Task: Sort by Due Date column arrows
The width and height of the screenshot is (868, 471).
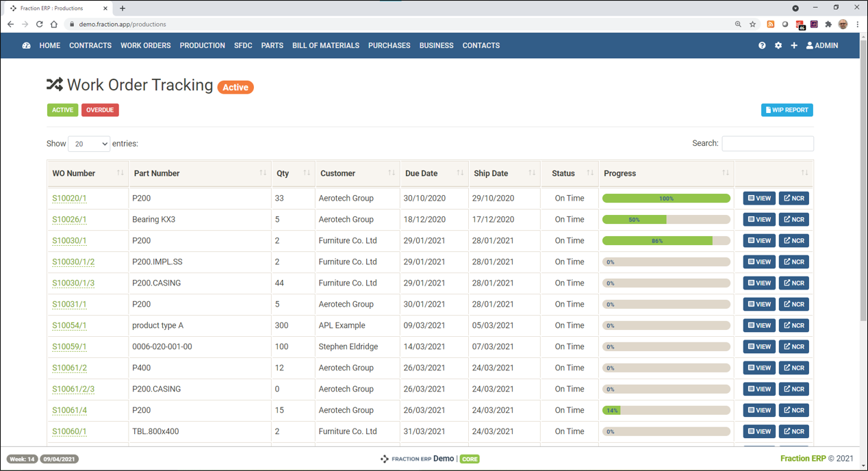Action: [x=460, y=173]
